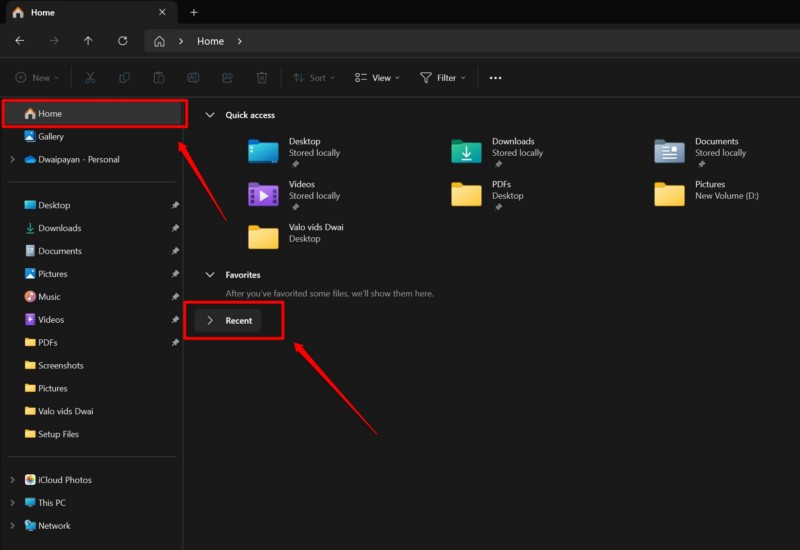Open the Sort dropdown menu
This screenshot has height=550, width=800.
click(314, 77)
